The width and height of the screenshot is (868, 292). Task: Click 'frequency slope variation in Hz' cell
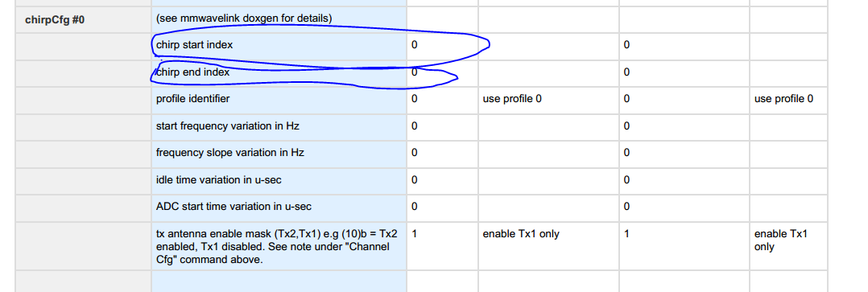click(279, 154)
